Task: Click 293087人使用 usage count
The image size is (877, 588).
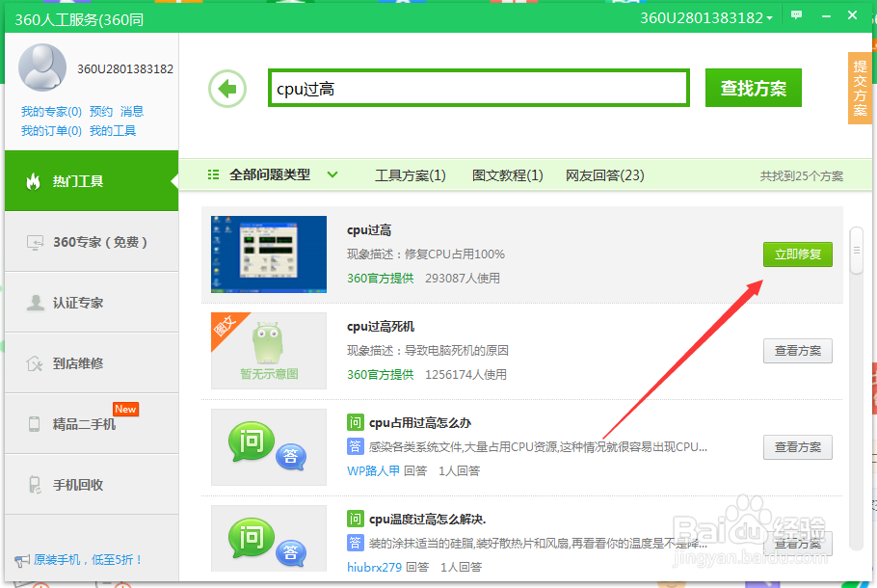Action: coord(463,278)
